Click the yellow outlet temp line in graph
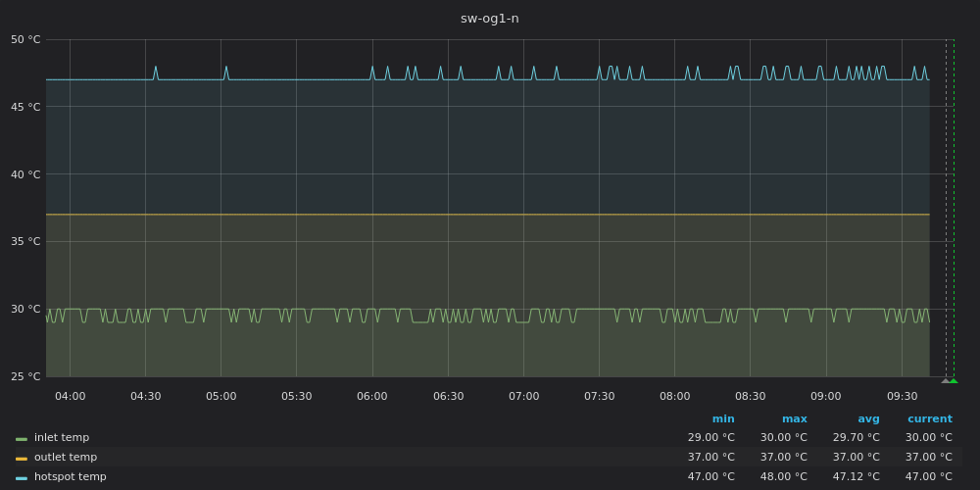This screenshot has width=980, height=490. pyautogui.click(x=490, y=215)
